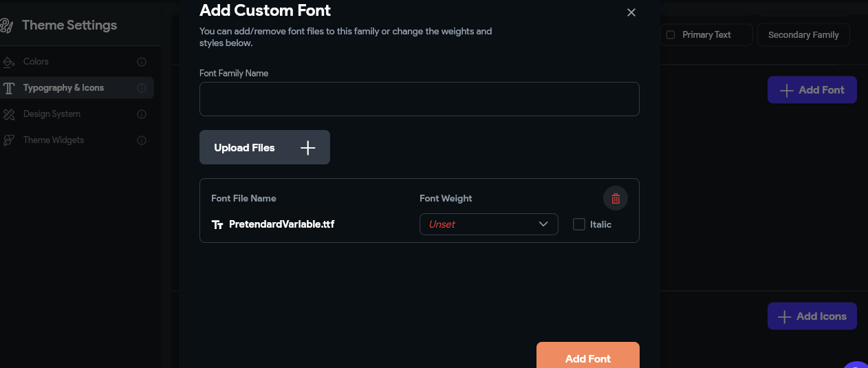Check the Primary Text checkbox
This screenshot has height=368, width=868.
point(671,34)
